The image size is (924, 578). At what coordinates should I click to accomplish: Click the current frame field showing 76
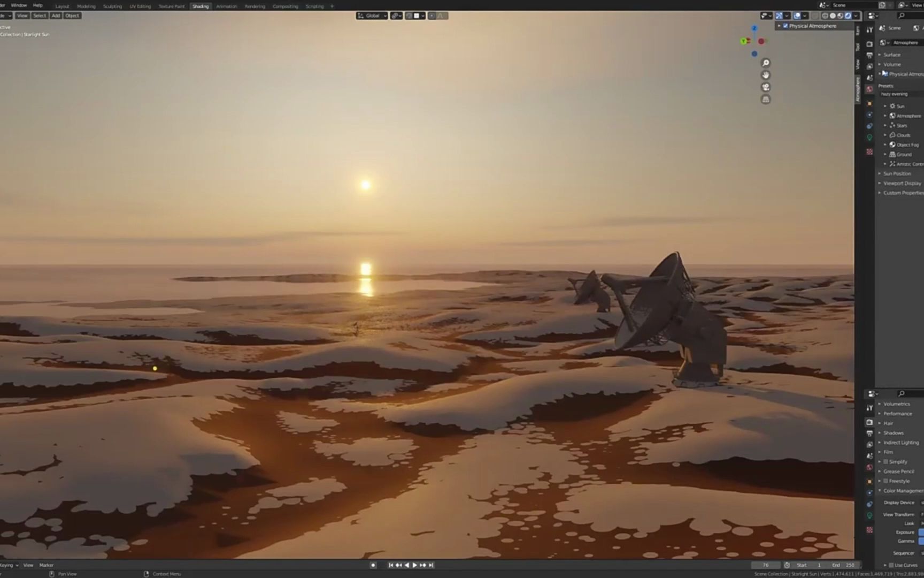click(x=766, y=565)
